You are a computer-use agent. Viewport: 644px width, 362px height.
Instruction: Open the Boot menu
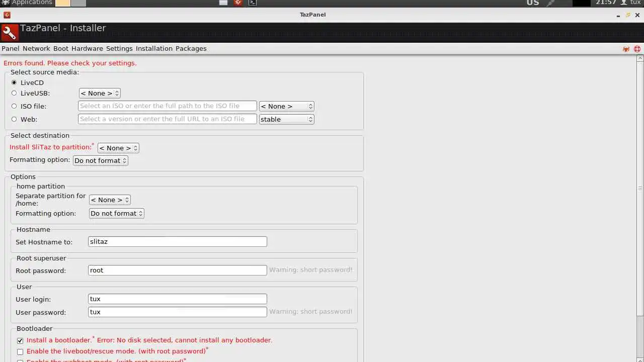(x=61, y=49)
